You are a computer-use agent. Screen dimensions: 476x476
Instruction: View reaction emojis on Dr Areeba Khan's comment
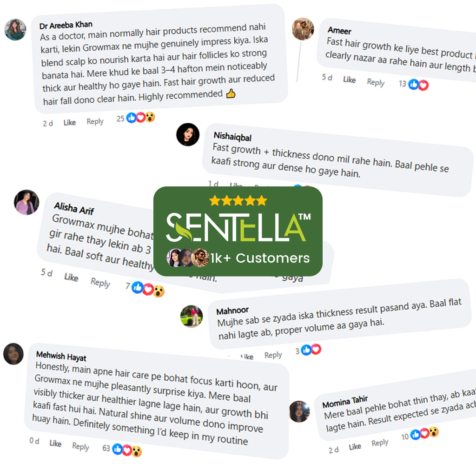[x=140, y=118]
